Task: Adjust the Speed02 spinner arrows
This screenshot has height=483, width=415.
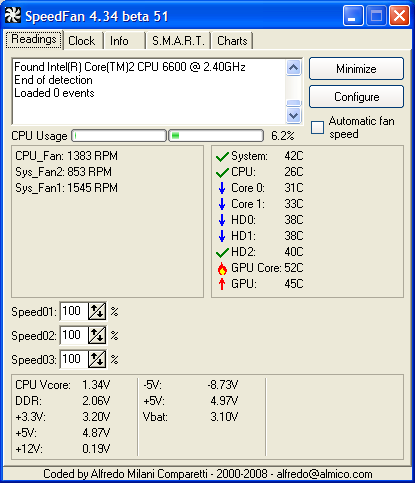Action: 97,335
